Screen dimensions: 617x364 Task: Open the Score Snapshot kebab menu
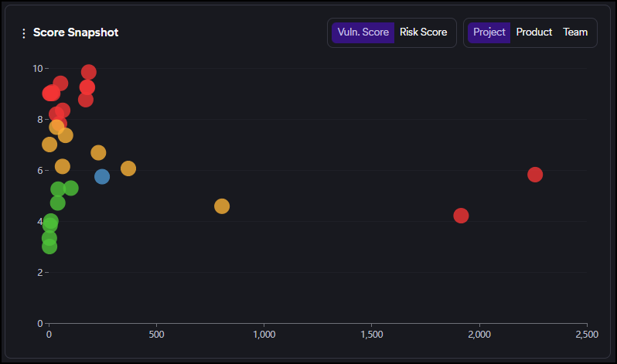tap(23, 33)
